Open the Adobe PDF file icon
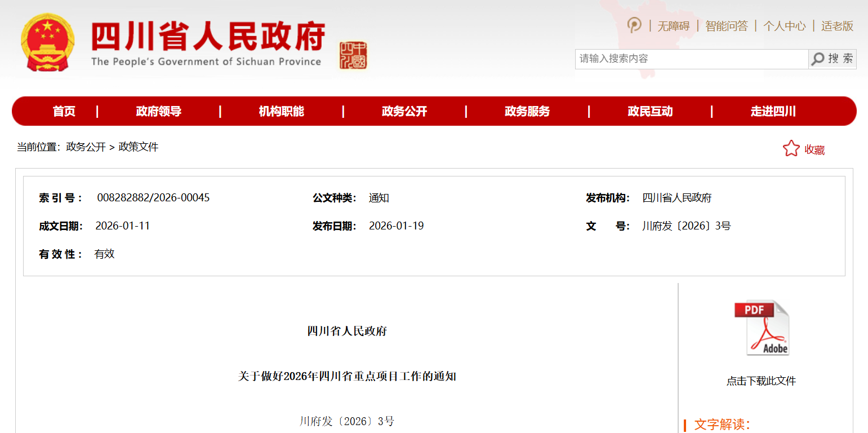The height and width of the screenshot is (433, 868). coord(761,328)
